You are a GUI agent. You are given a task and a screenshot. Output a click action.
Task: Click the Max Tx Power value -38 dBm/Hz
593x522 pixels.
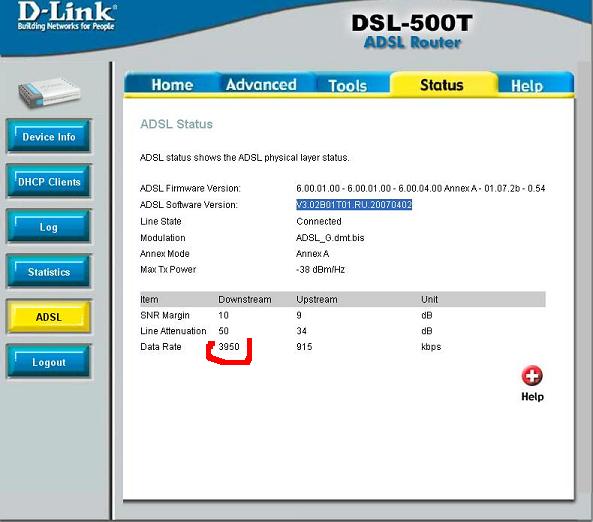click(320, 269)
